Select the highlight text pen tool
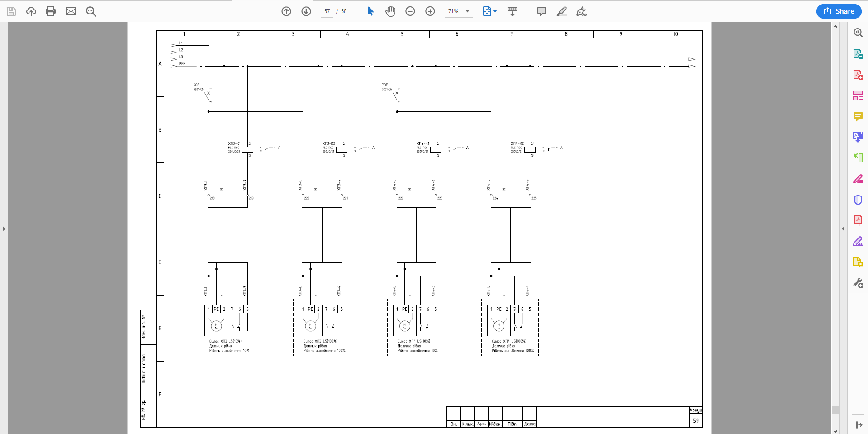This screenshot has height=434, width=868. [x=562, y=11]
